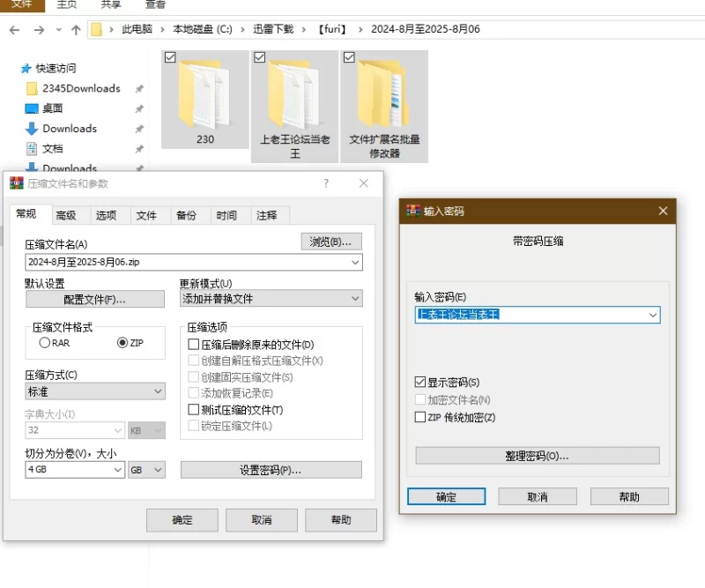Uncheck the 显示密码 checkbox
The image size is (705, 588).
420,383
